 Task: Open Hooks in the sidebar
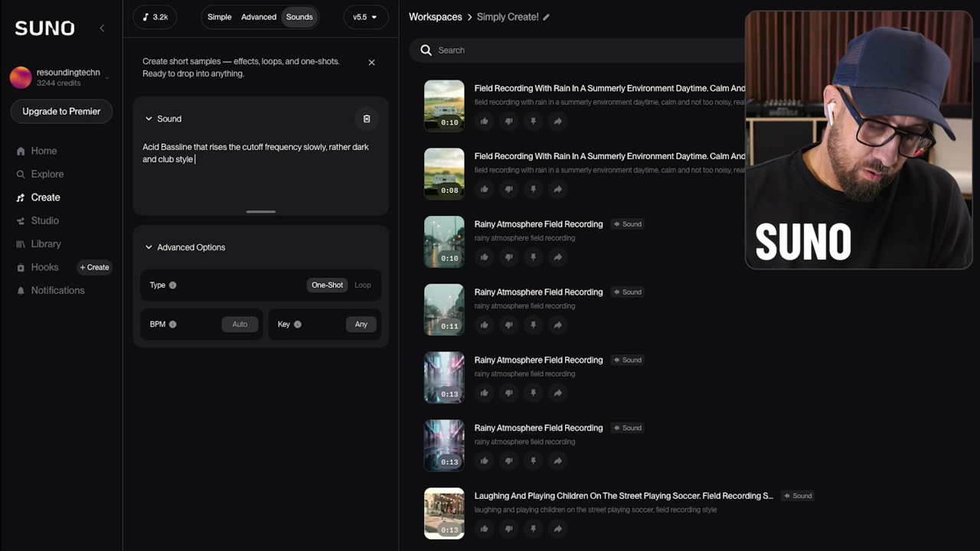pos(44,267)
